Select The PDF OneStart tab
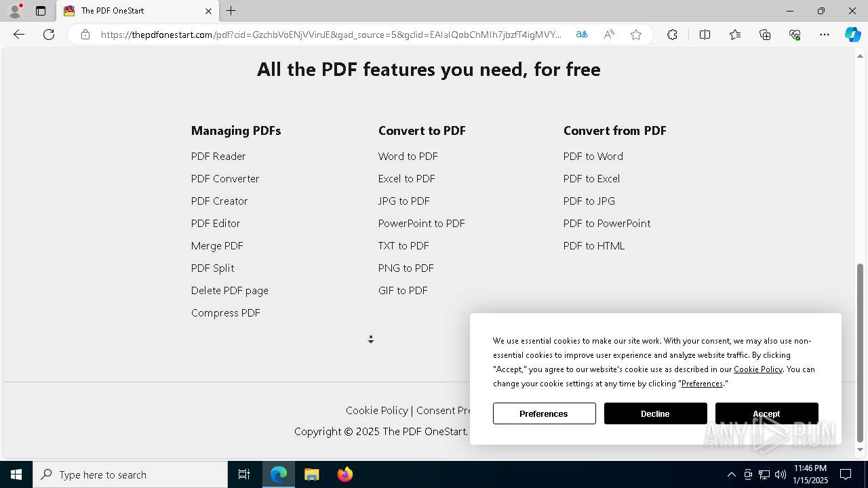 pyautogui.click(x=137, y=11)
